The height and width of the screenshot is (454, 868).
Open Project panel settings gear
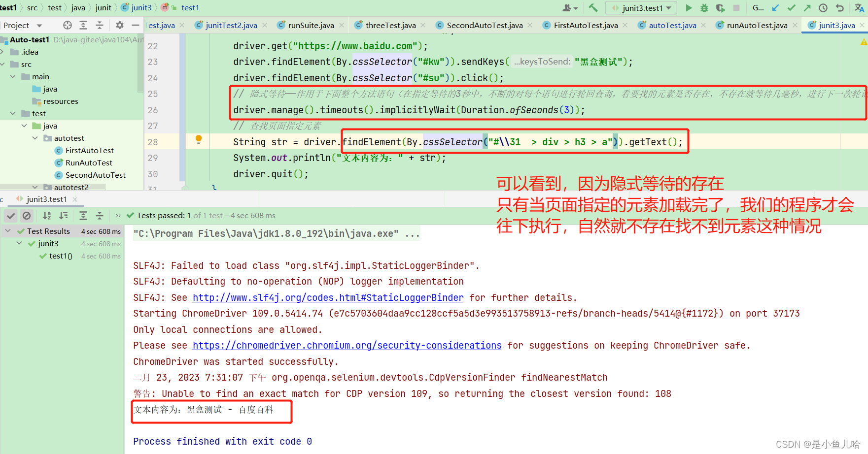(119, 25)
